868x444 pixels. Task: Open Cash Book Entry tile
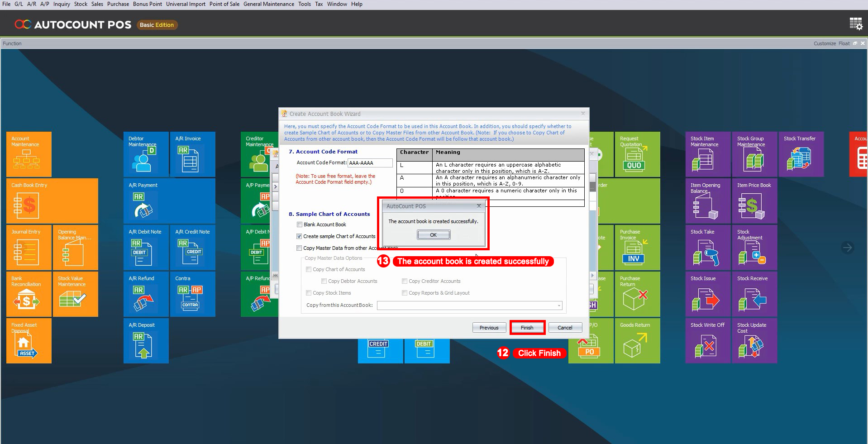52,201
